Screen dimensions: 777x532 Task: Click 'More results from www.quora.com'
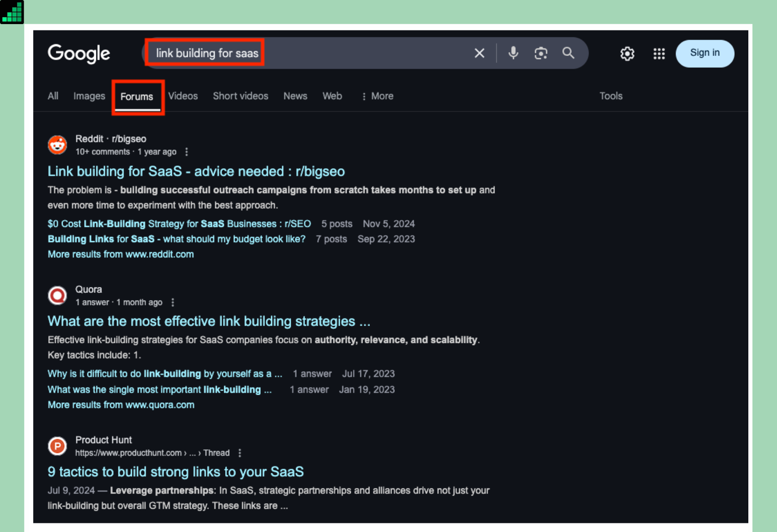click(x=121, y=405)
